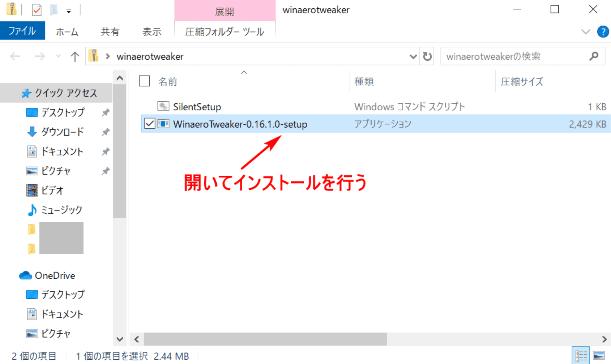Unpin ダウンロード using its pin icon
The width and height of the screenshot is (611, 364).
pos(105,132)
